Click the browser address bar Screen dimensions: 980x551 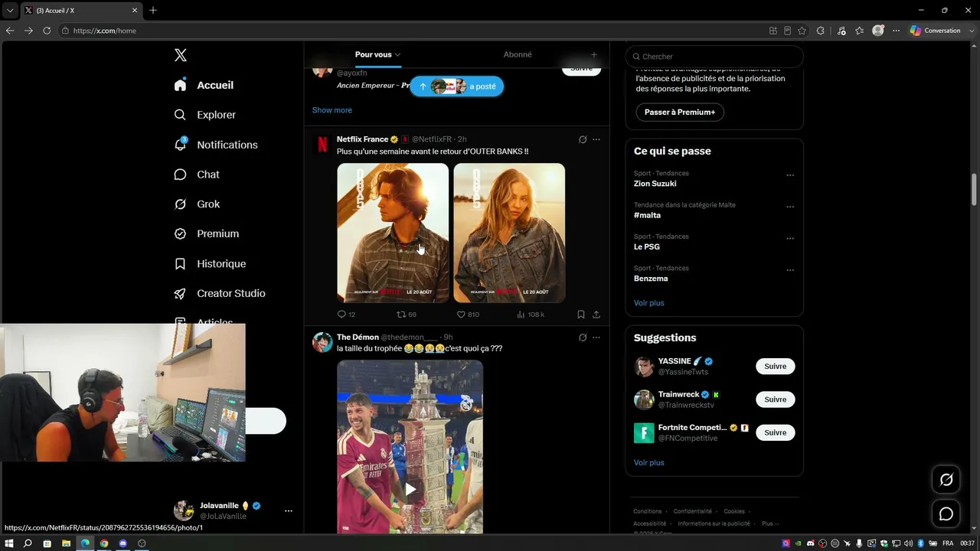click(411, 31)
